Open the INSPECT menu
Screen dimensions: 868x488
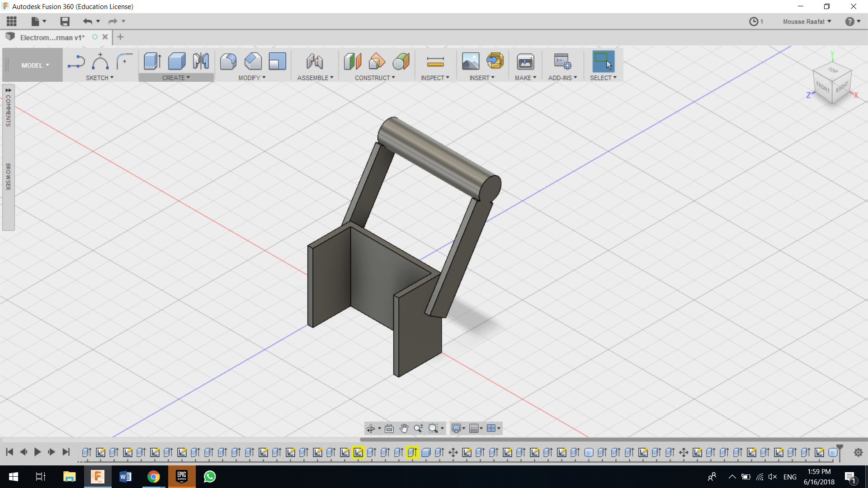pyautogui.click(x=435, y=78)
